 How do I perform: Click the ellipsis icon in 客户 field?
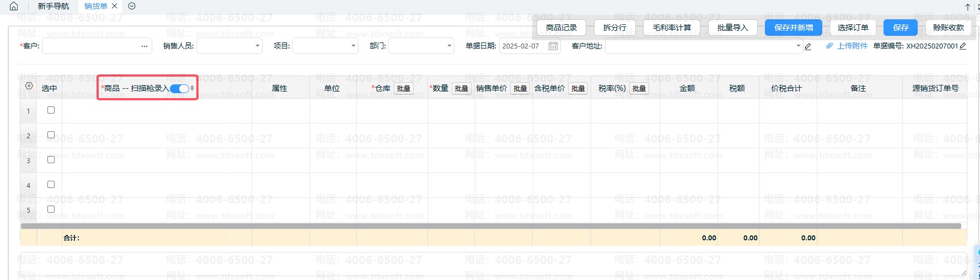[x=144, y=46]
